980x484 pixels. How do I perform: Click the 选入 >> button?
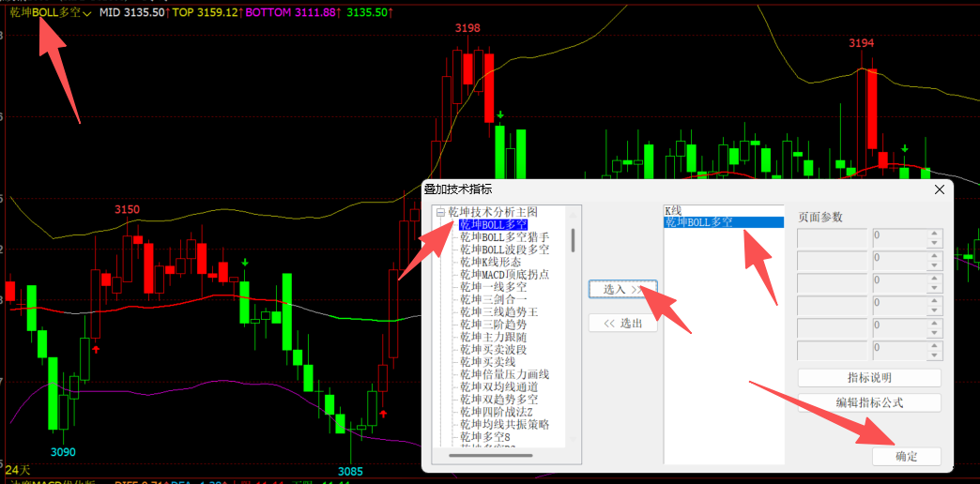pyautogui.click(x=622, y=290)
